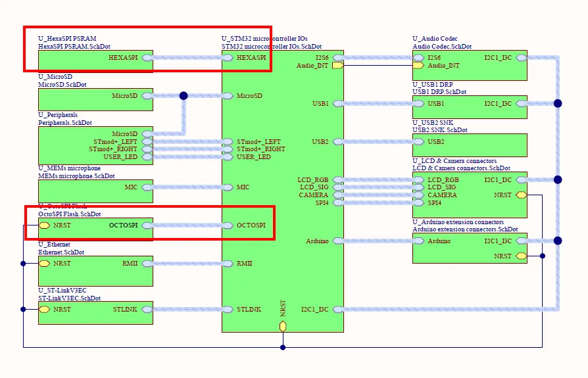Select STmod+_LEFT port arrow on Peripherals sheet
Screen dimensions: 588x378
point(147,141)
